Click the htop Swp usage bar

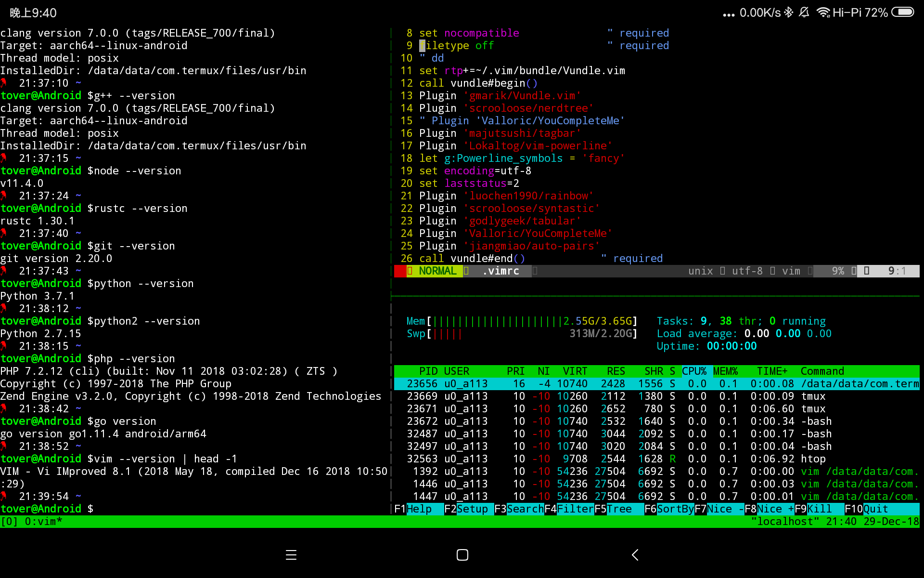click(x=522, y=333)
